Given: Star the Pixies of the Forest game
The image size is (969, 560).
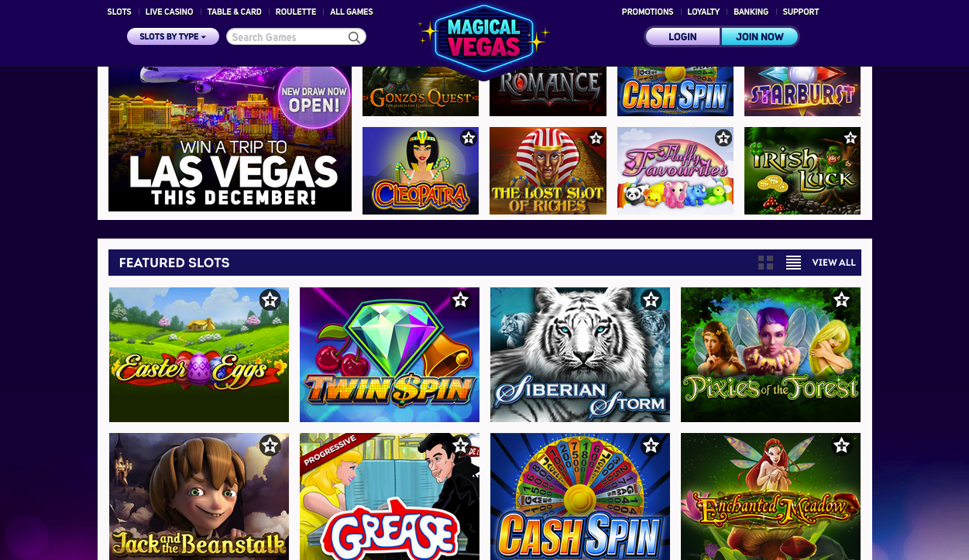Looking at the screenshot, I should point(841,300).
